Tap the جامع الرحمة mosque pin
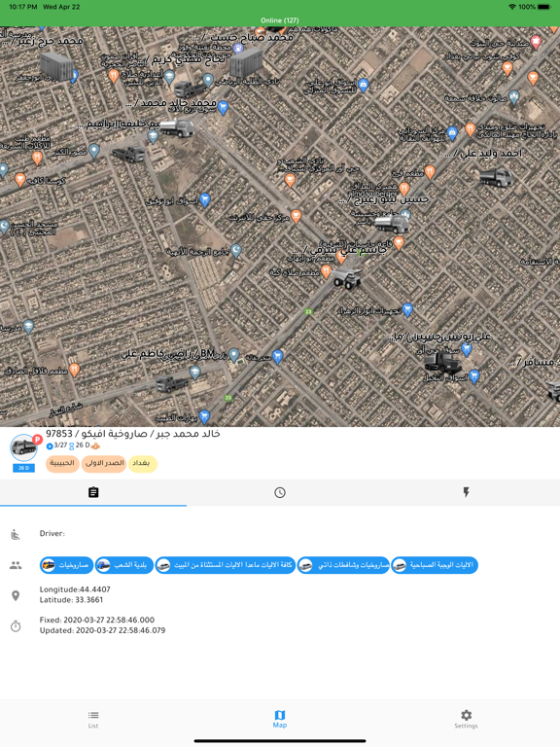The width and height of the screenshot is (560, 747). [235, 250]
